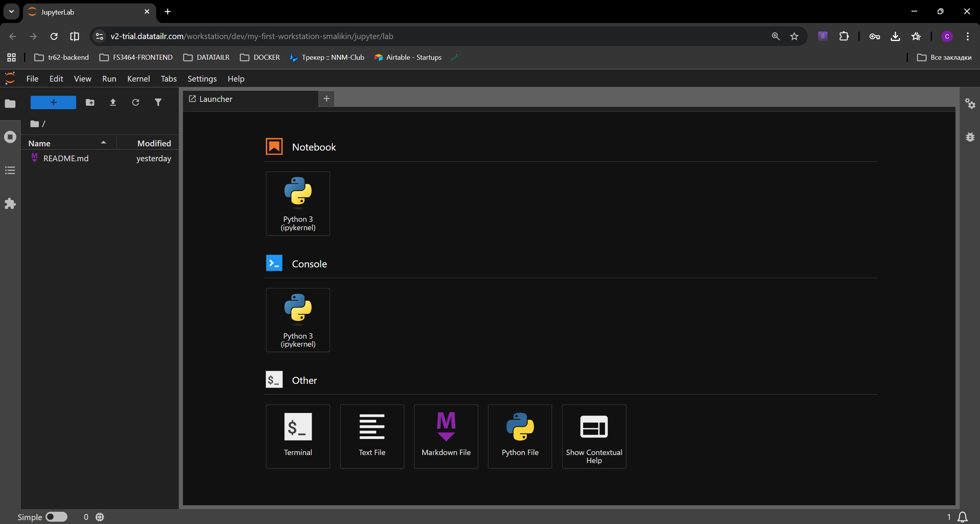
Task: Open tr62-backend bookmarks folder
Action: click(x=62, y=57)
